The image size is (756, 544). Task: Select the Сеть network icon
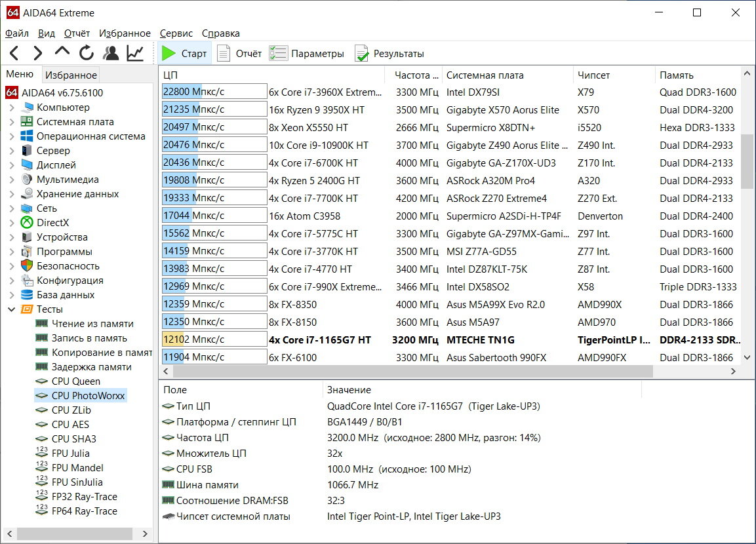[26, 208]
